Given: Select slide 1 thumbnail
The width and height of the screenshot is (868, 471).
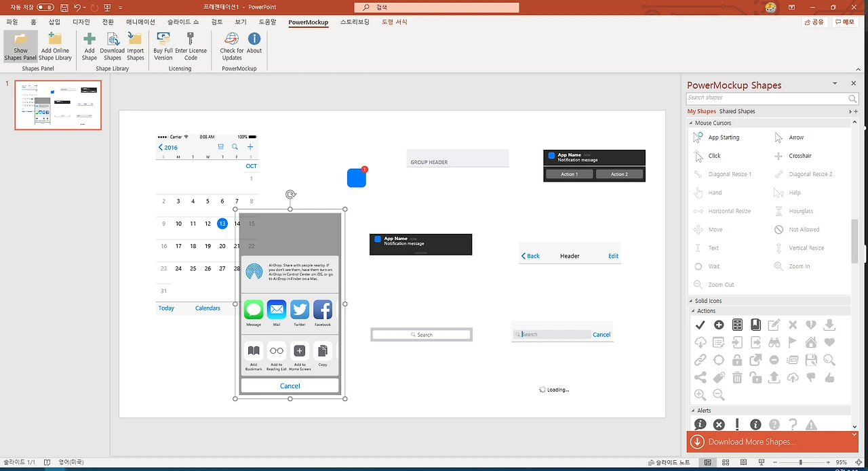Looking at the screenshot, I should tap(58, 105).
